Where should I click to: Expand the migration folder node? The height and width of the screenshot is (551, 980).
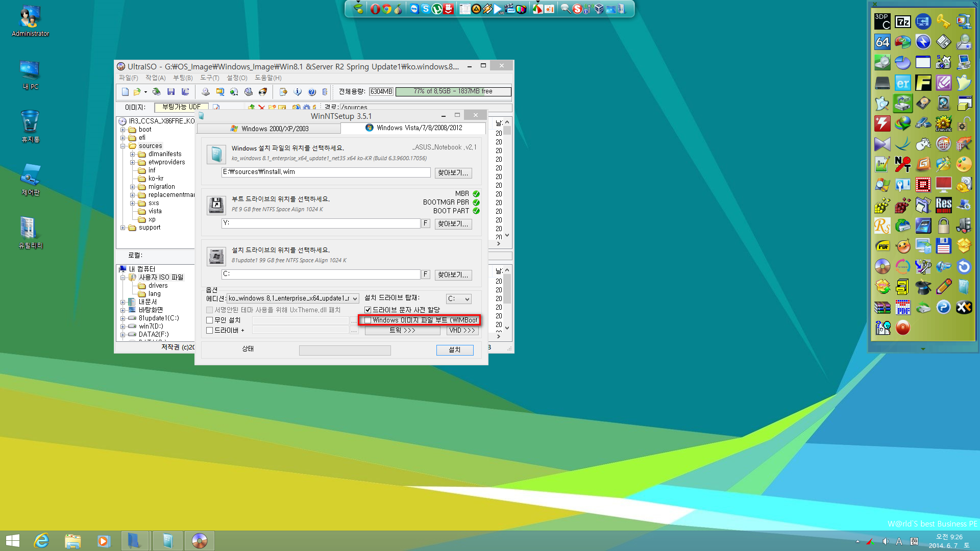[x=133, y=187]
